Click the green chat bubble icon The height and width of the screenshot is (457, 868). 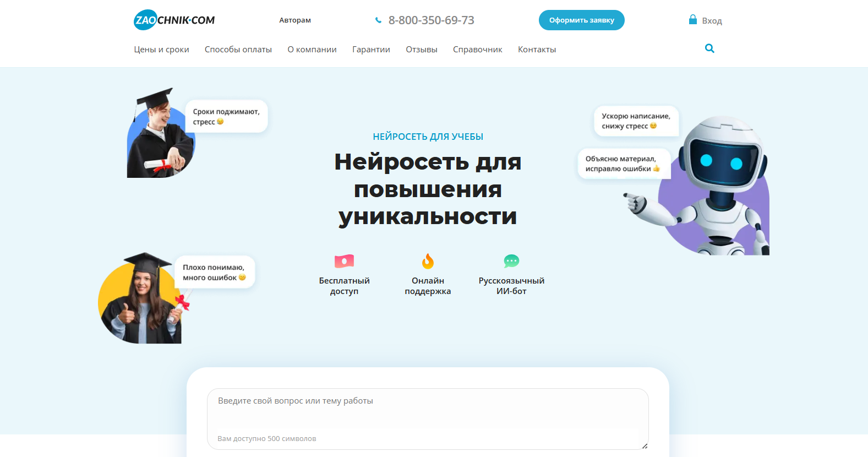[511, 261]
